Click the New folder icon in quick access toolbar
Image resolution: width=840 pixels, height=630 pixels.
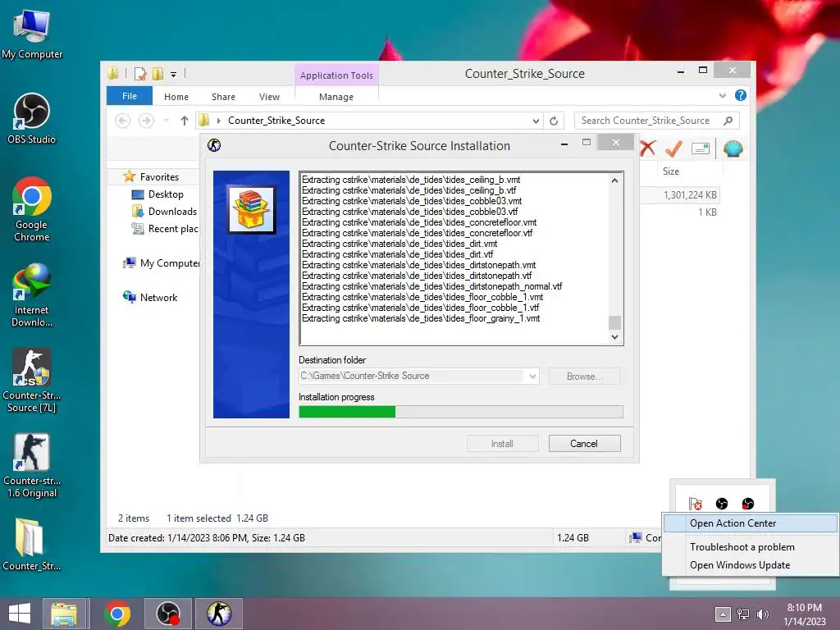pyautogui.click(x=158, y=73)
